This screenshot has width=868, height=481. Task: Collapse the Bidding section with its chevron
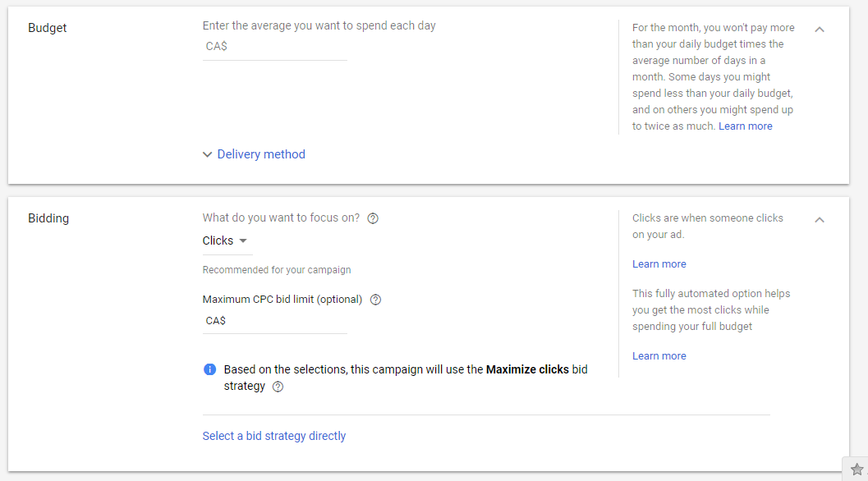pos(820,220)
